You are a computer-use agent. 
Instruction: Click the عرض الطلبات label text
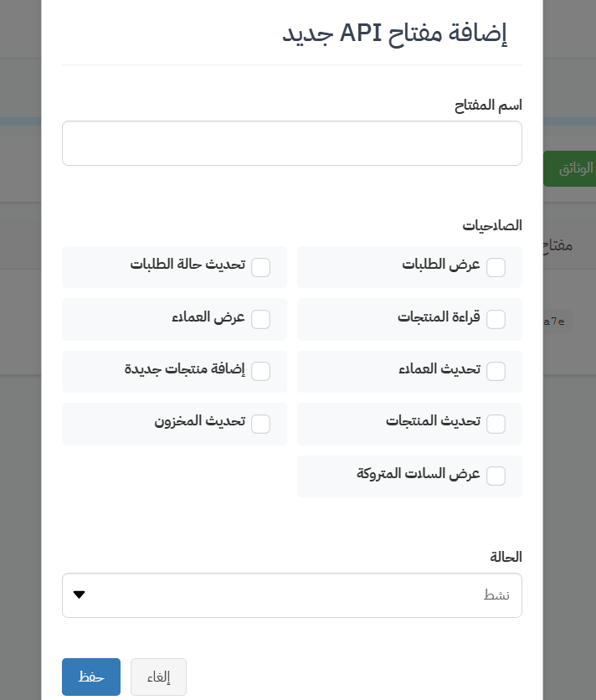tap(441, 265)
